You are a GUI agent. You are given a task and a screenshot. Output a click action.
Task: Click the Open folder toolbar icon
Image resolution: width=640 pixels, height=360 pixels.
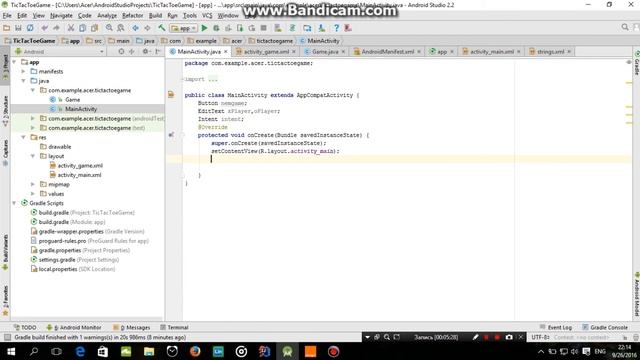point(7,28)
